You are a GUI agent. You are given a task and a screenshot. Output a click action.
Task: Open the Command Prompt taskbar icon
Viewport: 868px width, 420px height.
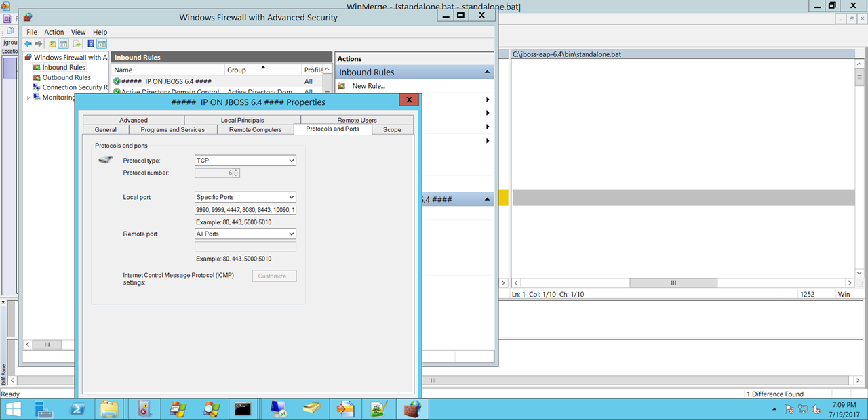click(243, 409)
